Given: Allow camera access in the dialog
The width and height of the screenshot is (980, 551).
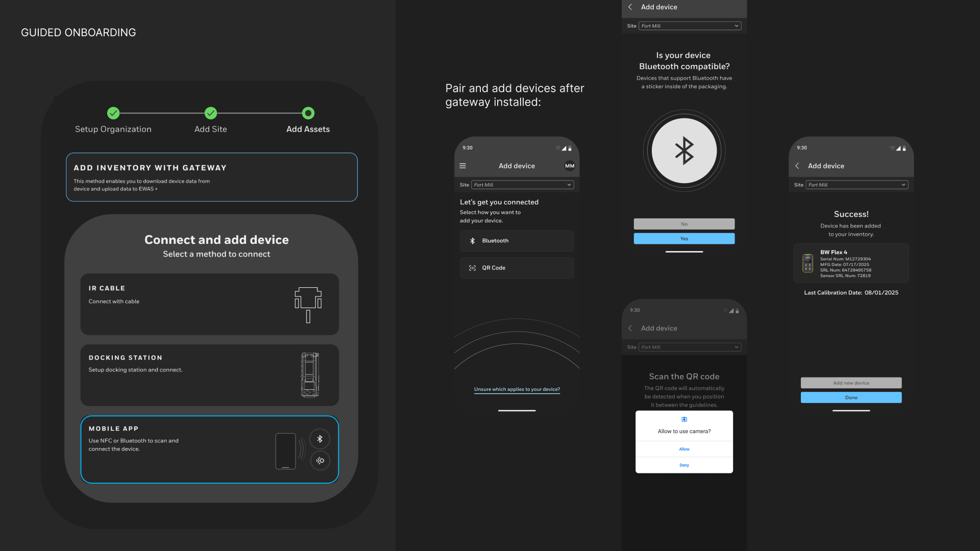Looking at the screenshot, I should point(684,449).
